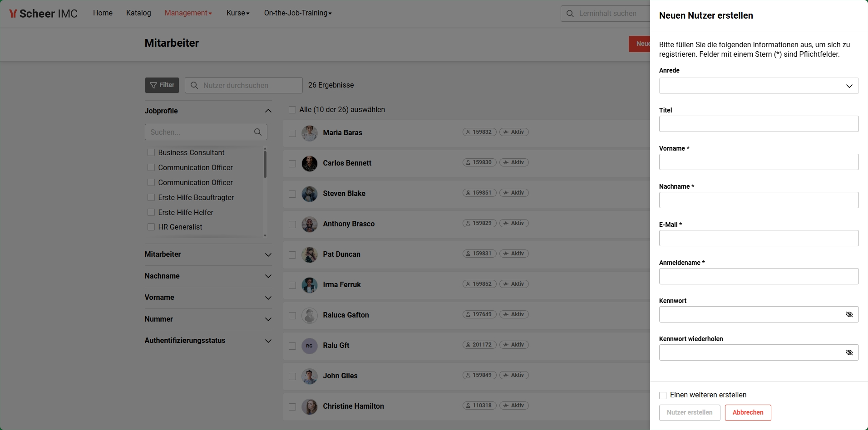868x430 pixels.
Task: Click Raluca Gafton's placeholder avatar
Action: (x=310, y=316)
